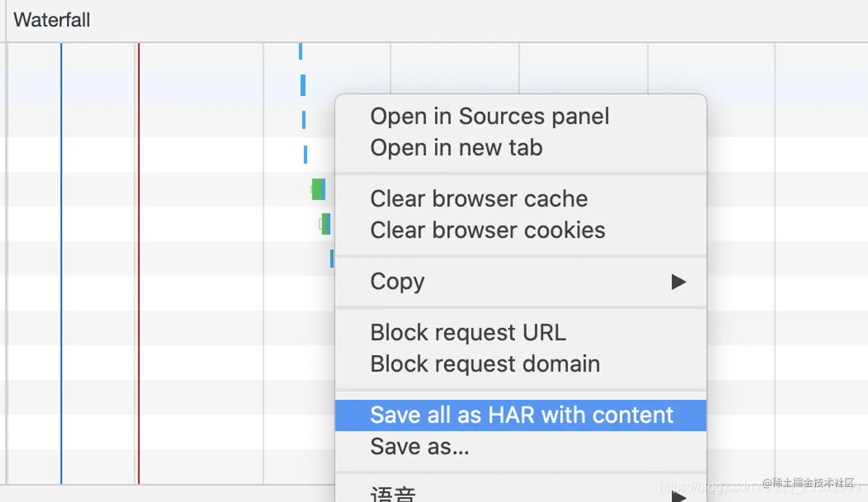Click the larger green waterfall timing bar

point(318,189)
